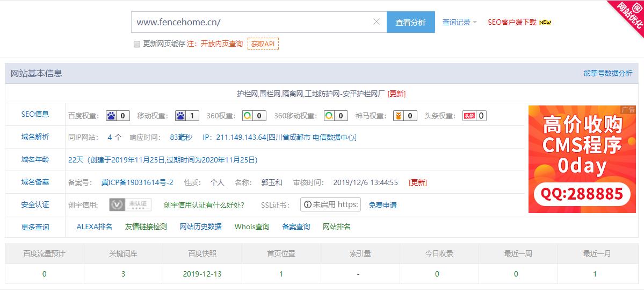The image size is (644, 290).
Task: Open the 同IP网站 4 个 link
Action: [x=114, y=137]
